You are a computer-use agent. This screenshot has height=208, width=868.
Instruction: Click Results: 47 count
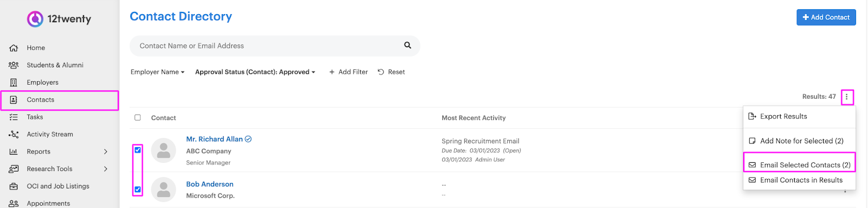819,97
